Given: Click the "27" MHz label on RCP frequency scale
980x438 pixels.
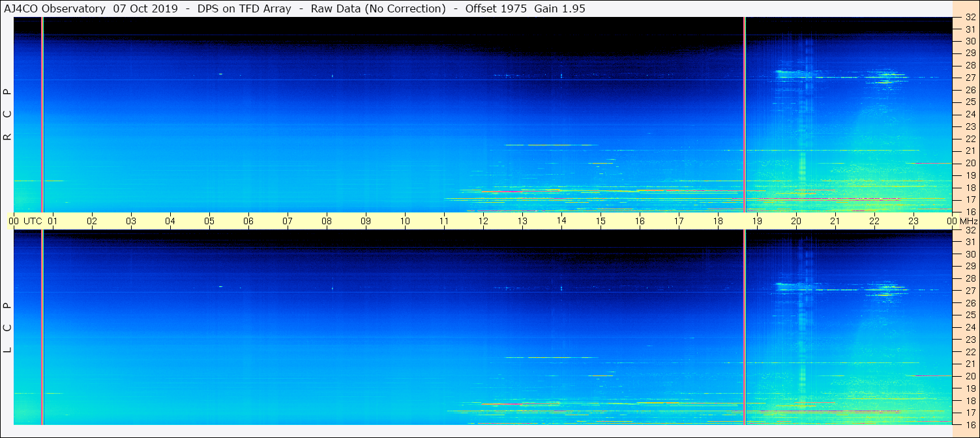Looking at the screenshot, I should point(970,78).
